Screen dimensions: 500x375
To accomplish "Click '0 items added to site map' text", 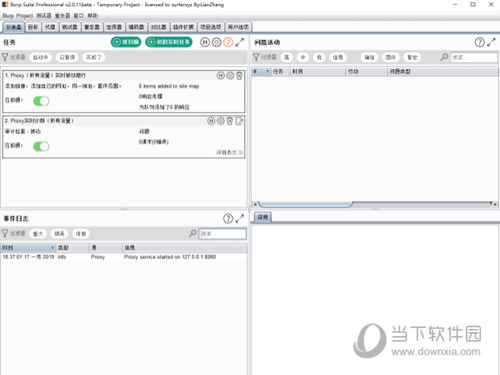I will [169, 86].
